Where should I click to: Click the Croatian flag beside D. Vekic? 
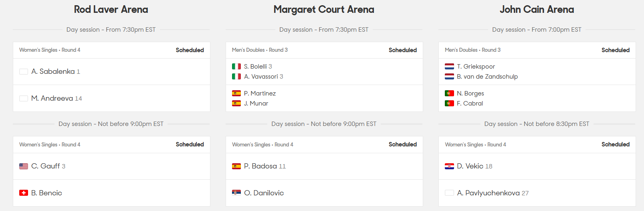(449, 166)
